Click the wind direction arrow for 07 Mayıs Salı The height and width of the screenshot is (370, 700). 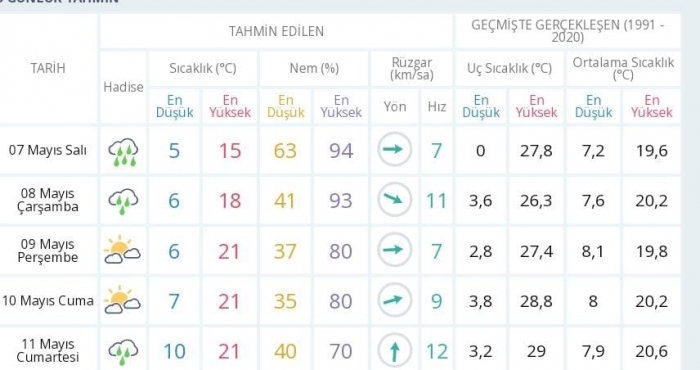pyautogui.click(x=394, y=150)
